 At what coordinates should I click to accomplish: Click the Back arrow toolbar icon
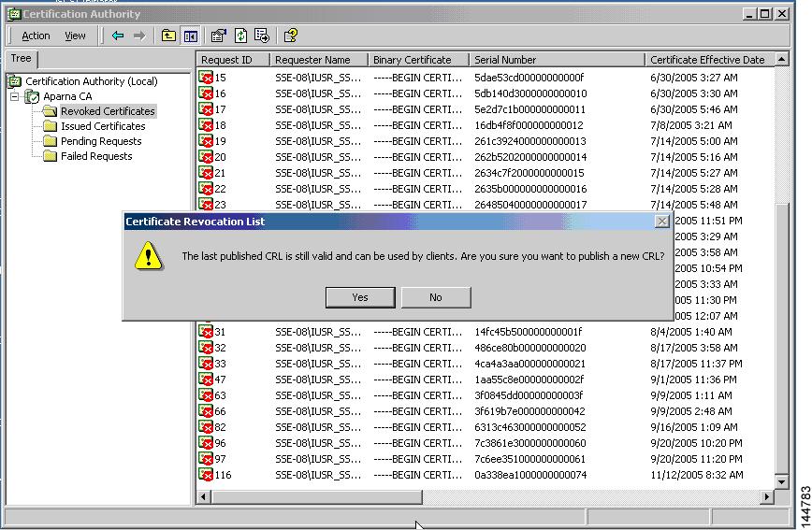pos(118,36)
